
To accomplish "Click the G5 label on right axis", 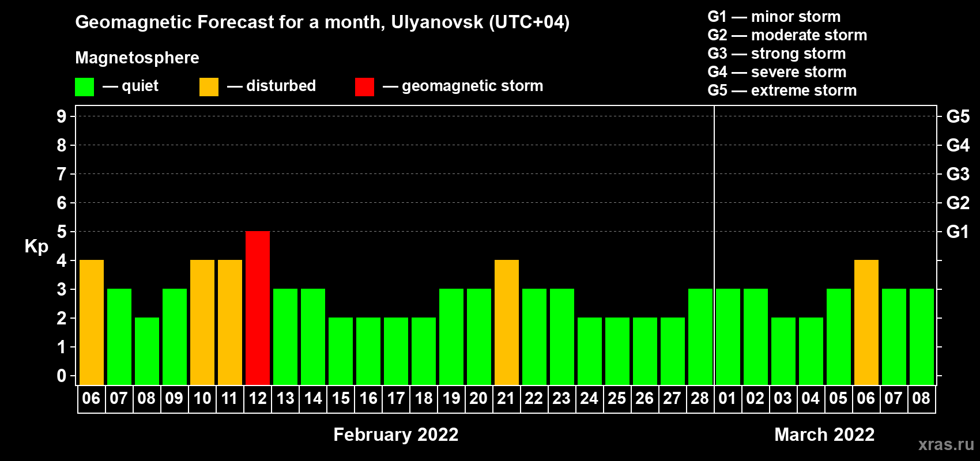I will pos(958,116).
